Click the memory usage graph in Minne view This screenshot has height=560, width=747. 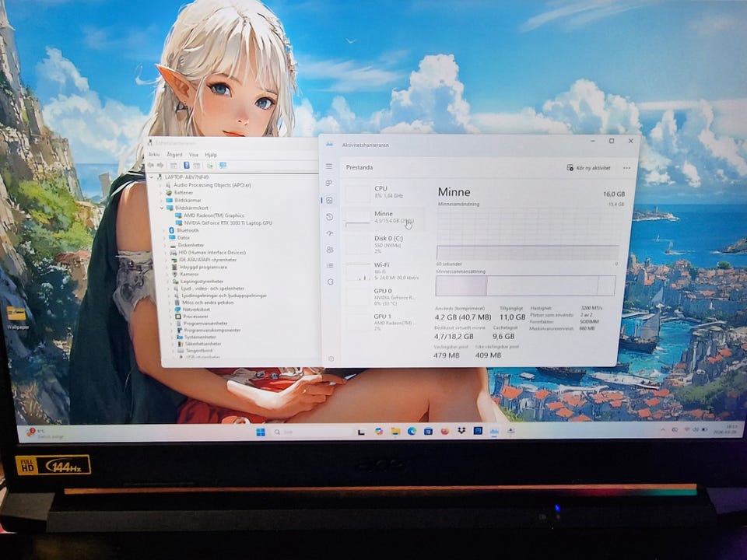point(528,234)
